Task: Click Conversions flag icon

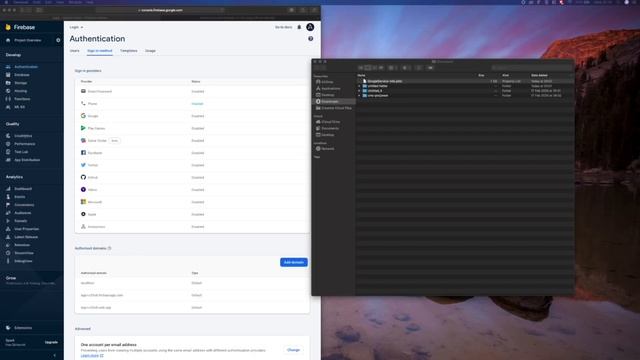Action: [8, 205]
